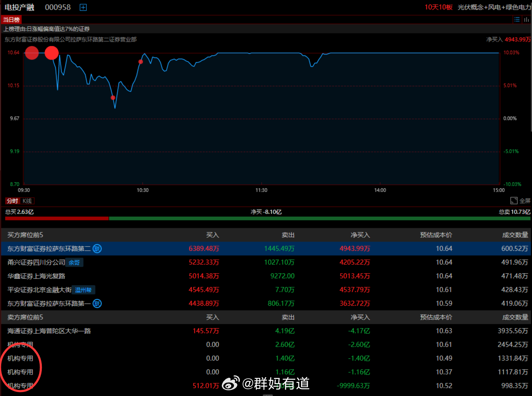The height and width of the screenshot is (396, 532).
Task: Click the 总买2.63亿 label
Action: 20,212
